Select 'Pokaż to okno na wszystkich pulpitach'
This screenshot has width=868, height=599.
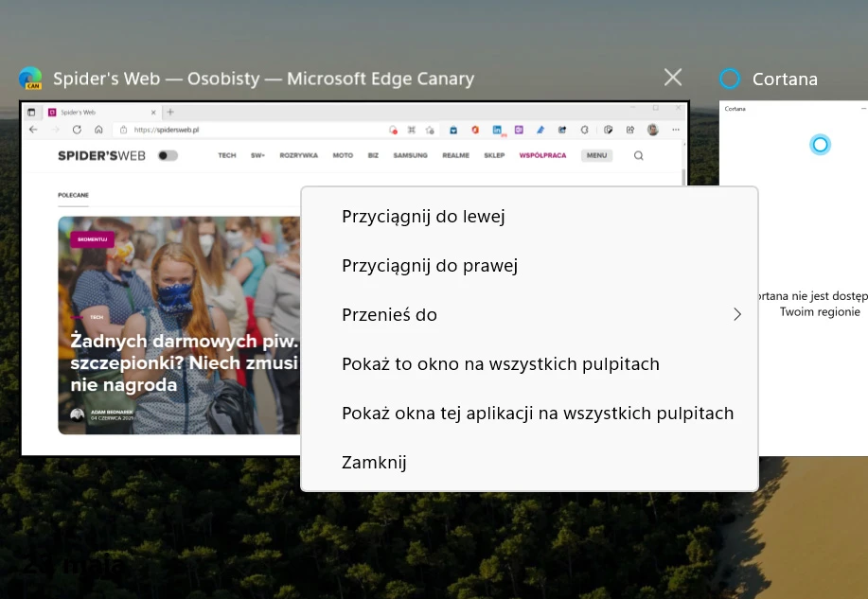(x=529, y=364)
